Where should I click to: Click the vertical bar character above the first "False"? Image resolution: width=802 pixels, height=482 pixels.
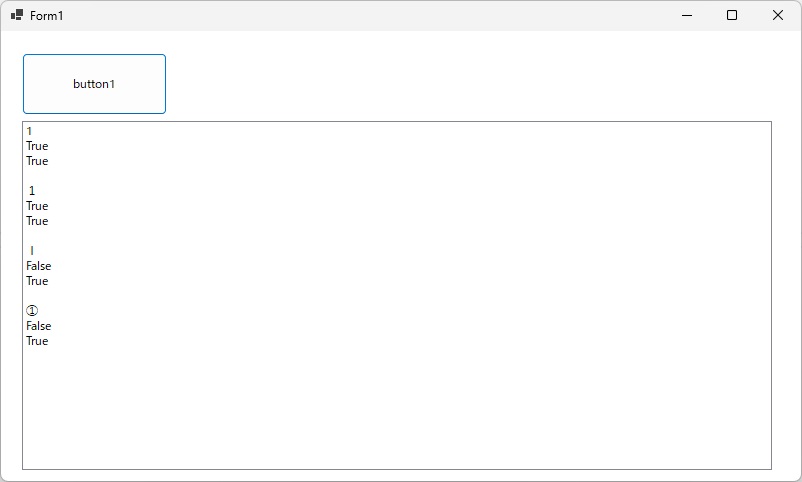pyautogui.click(x=32, y=251)
